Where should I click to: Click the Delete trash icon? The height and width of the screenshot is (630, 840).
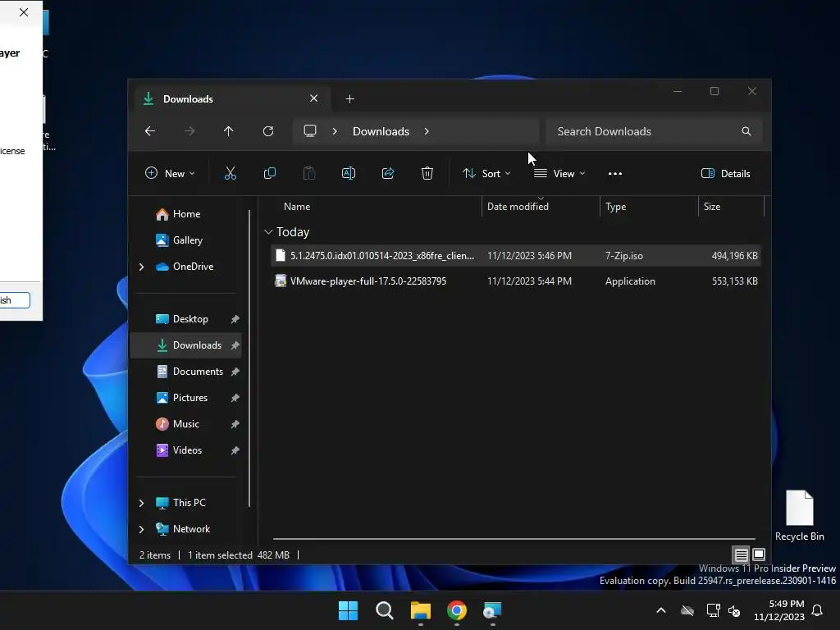pos(427,174)
